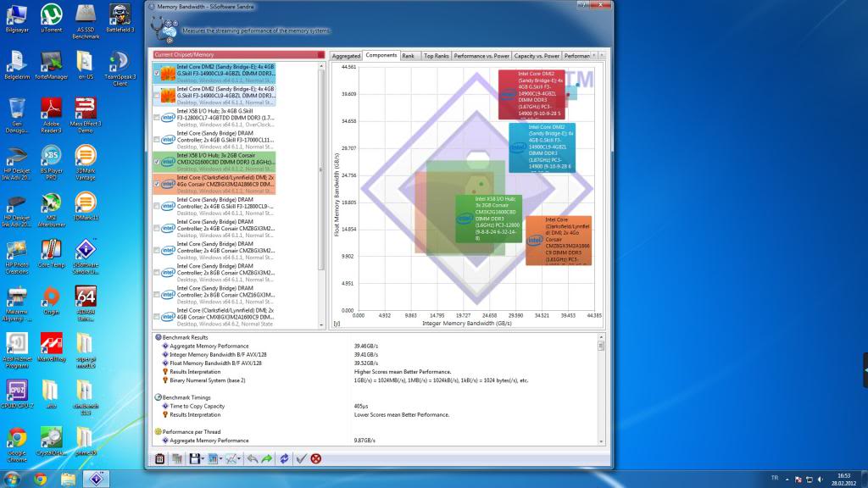Click the help question mark button in title bar
The width and height of the screenshot is (868, 488).
click(x=583, y=4)
